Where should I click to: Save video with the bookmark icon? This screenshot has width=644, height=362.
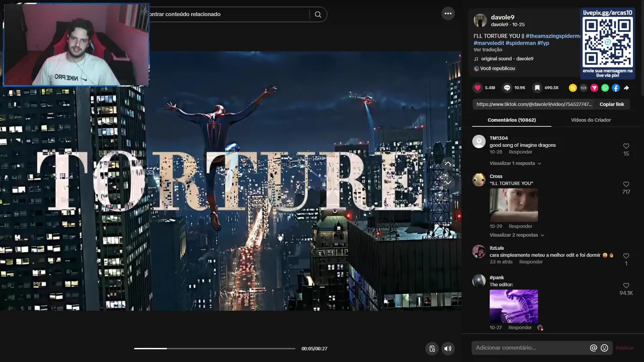(537, 87)
